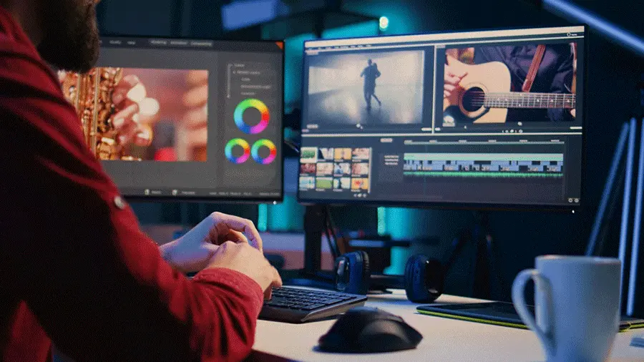Adjust the bottom-left small color wheel
This screenshot has height=362, width=644.
pyautogui.click(x=238, y=151)
